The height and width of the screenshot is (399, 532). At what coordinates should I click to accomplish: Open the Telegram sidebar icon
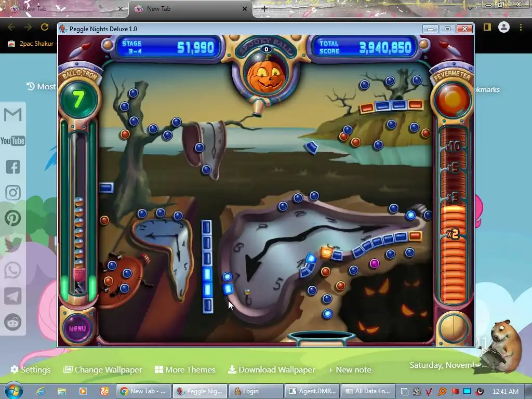tap(13, 296)
